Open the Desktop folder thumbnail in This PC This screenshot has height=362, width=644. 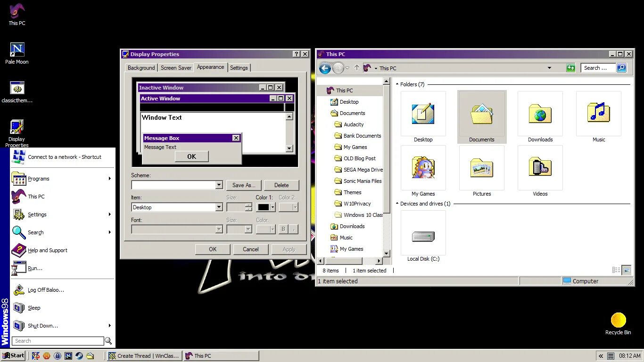click(x=423, y=117)
